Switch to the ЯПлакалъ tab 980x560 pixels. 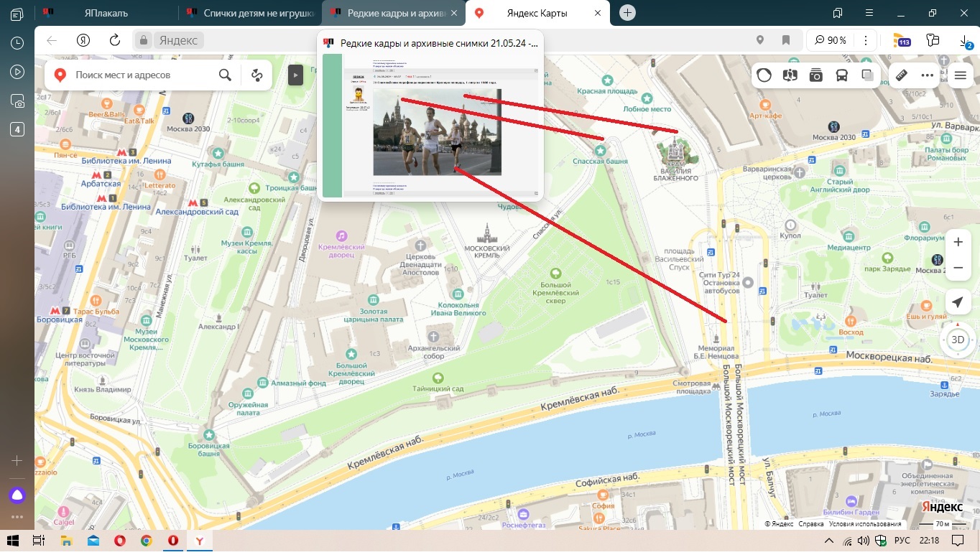pyautogui.click(x=106, y=13)
